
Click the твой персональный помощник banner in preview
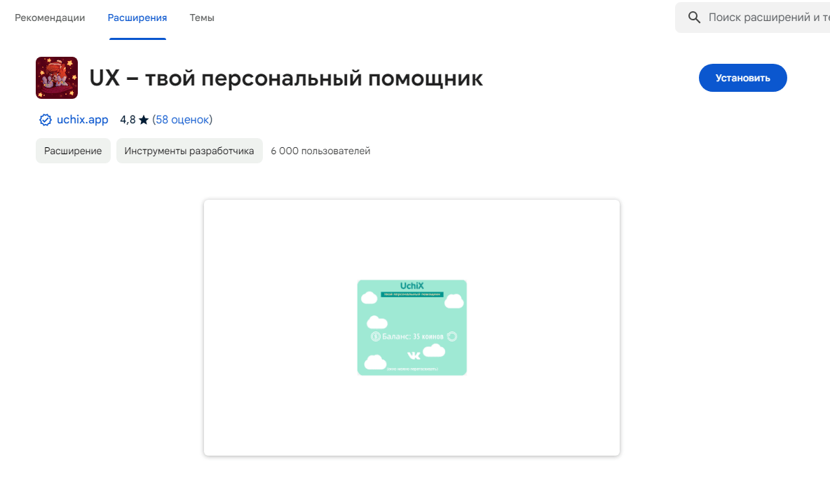tap(412, 294)
